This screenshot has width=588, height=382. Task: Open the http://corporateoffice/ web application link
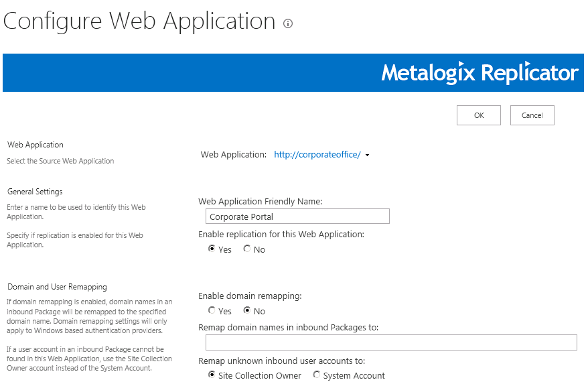(x=317, y=155)
